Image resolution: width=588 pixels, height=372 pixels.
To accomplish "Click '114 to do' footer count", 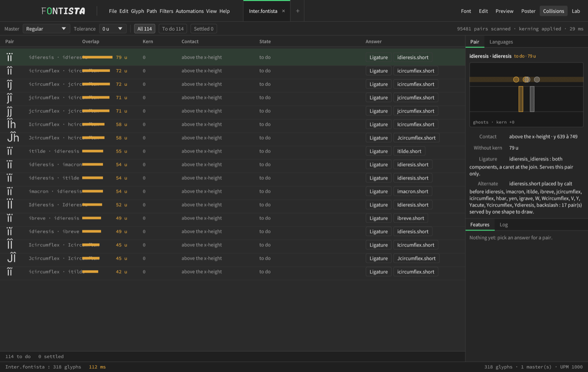I will tap(18, 356).
